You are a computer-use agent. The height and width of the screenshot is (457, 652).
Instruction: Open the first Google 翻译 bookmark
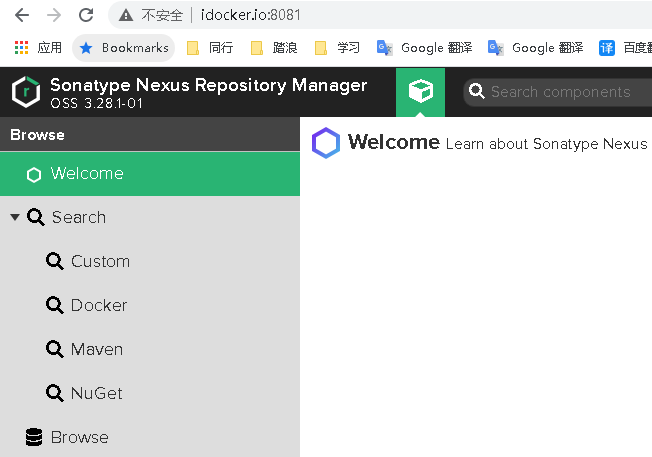click(x=425, y=48)
